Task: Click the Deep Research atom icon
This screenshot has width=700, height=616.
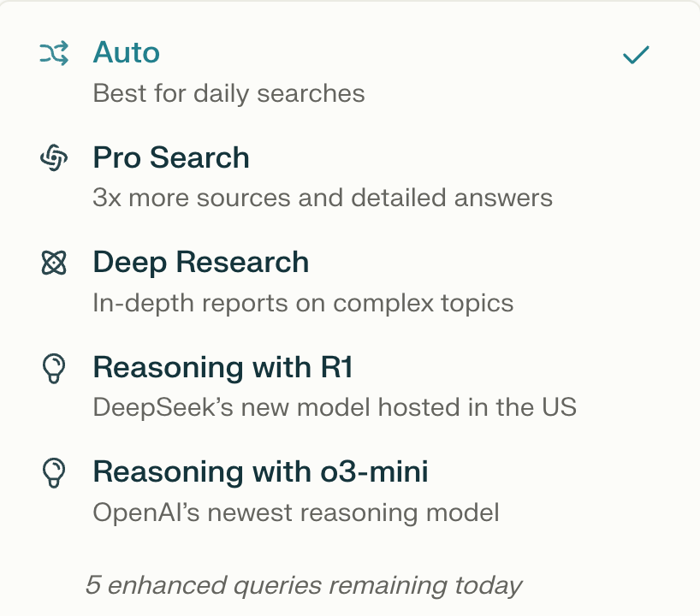Action: (x=53, y=263)
